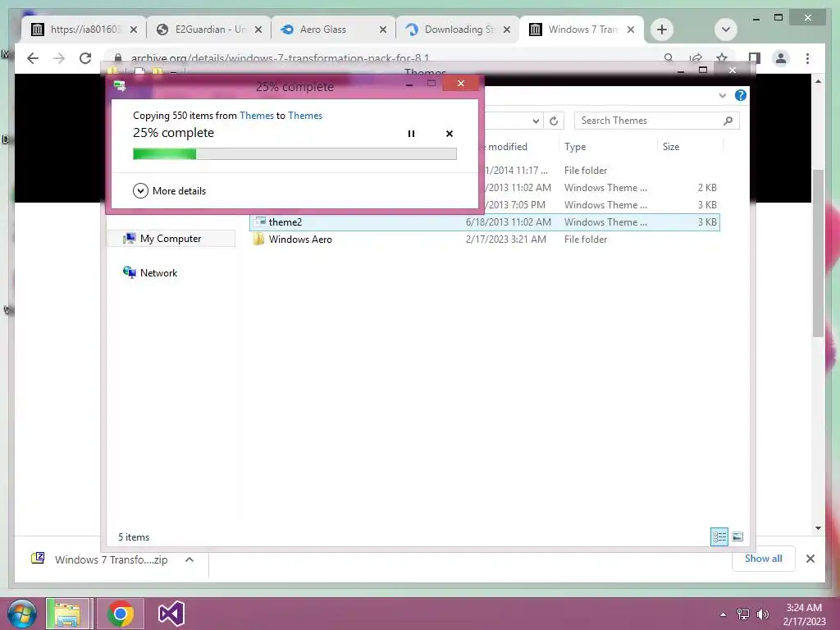Select Network in navigation pane

click(x=158, y=272)
